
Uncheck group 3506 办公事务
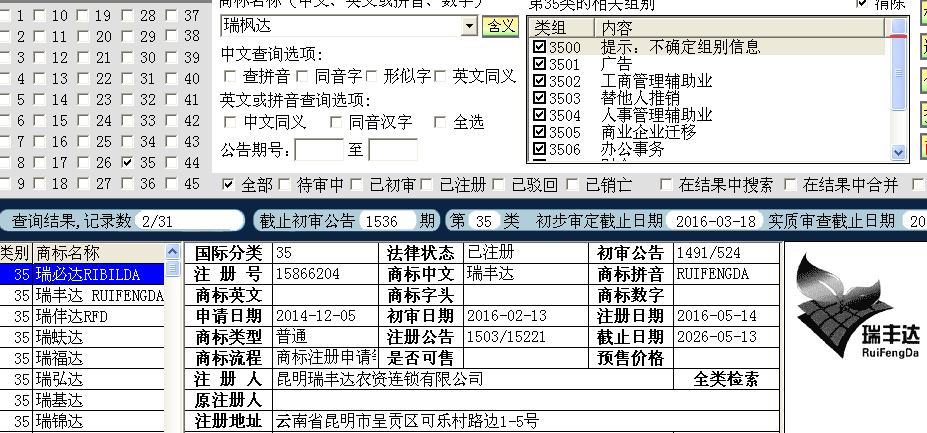tap(539, 149)
